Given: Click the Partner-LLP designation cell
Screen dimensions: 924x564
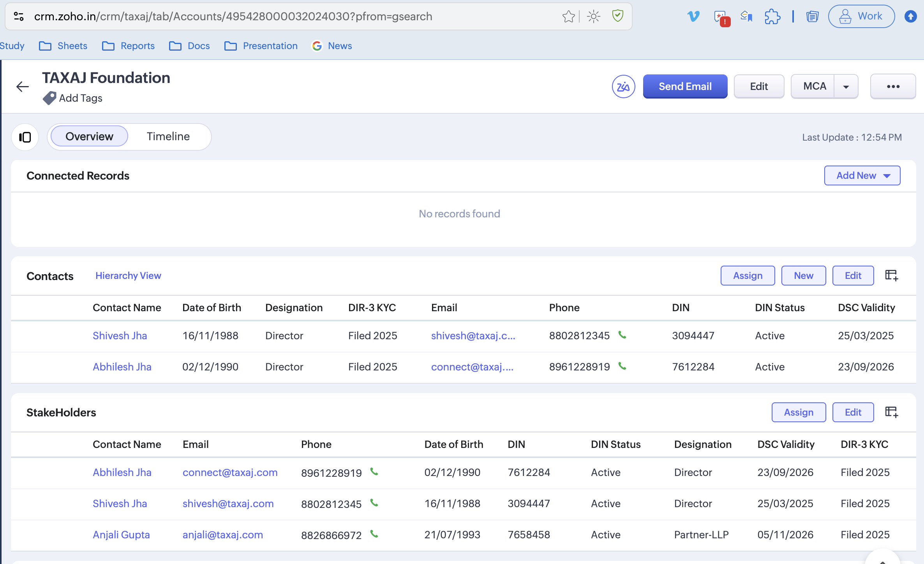Looking at the screenshot, I should (702, 535).
